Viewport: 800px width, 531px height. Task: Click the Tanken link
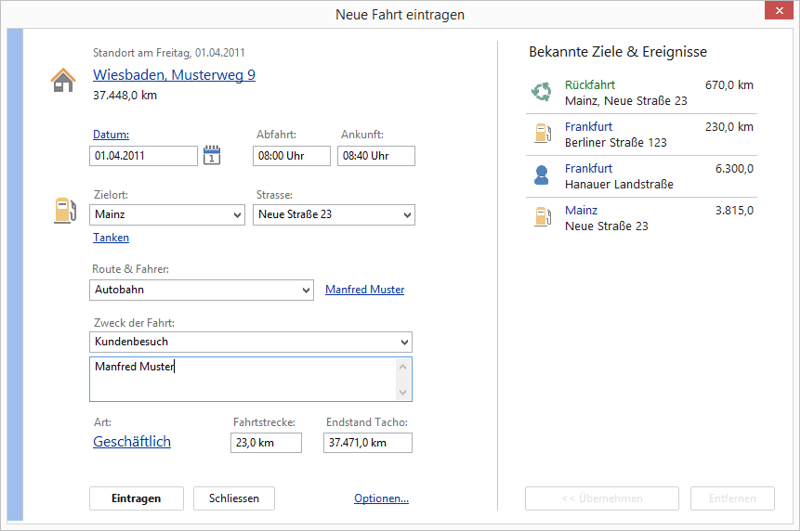[x=111, y=238]
